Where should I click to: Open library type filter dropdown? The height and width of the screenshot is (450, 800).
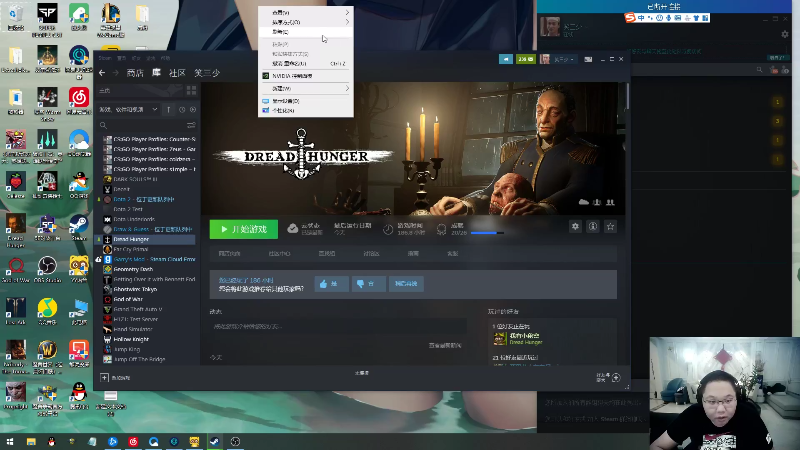click(x=129, y=109)
